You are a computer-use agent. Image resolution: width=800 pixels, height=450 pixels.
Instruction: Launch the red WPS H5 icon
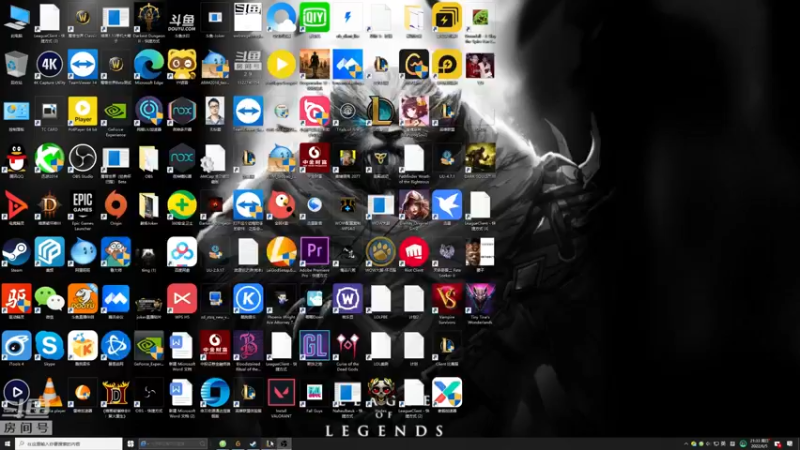point(182,299)
